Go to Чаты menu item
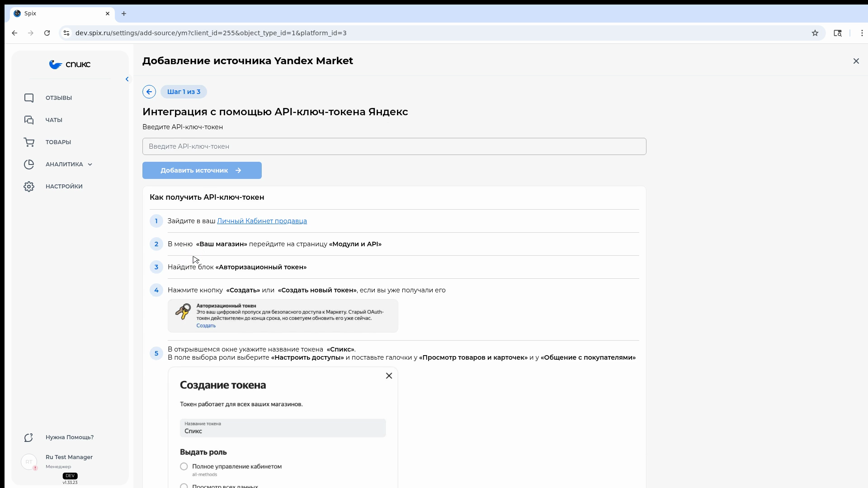This screenshot has width=868, height=488. (54, 120)
